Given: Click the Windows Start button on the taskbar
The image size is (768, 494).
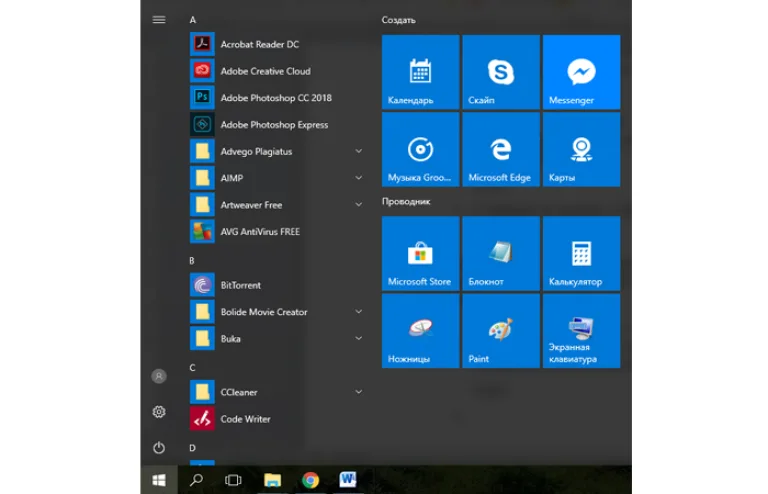Looking at the screenshot, I should pyautogui.click(x=159, y=480).
